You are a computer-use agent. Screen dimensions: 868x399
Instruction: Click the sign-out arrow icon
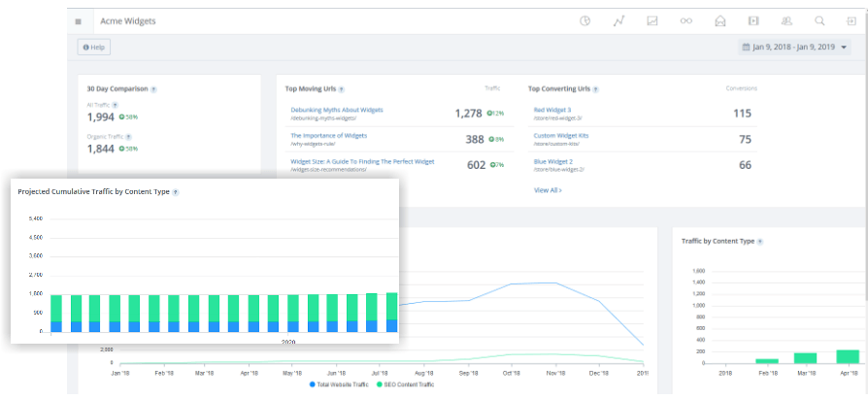click(x=851, y=21)
